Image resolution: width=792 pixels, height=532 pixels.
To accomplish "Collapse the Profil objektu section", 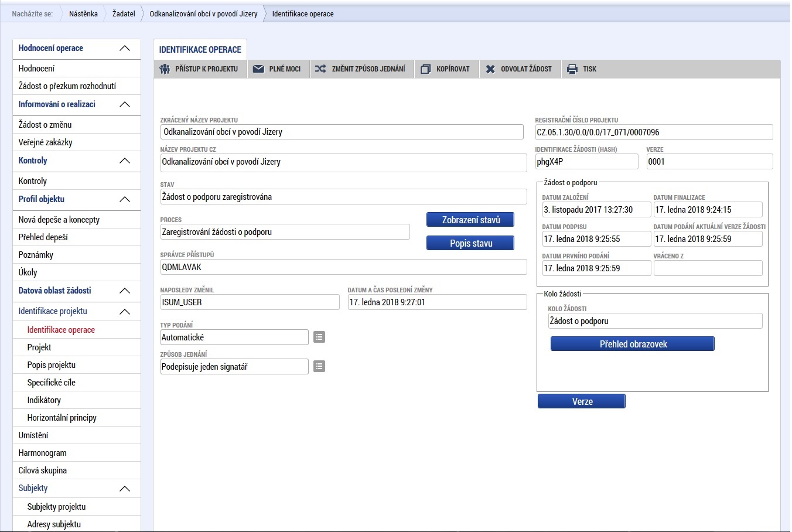I will click(125, 199).
